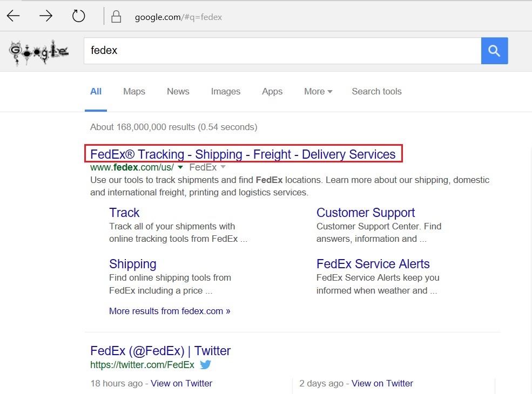Open the Images results tab
The image size is (532, 394).
225,91
